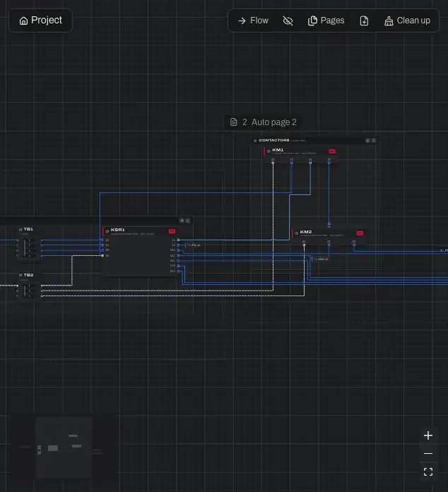448x492 pixels.
Task: Click the CONTACTORS group header title
Action: (x=274, y=140)
